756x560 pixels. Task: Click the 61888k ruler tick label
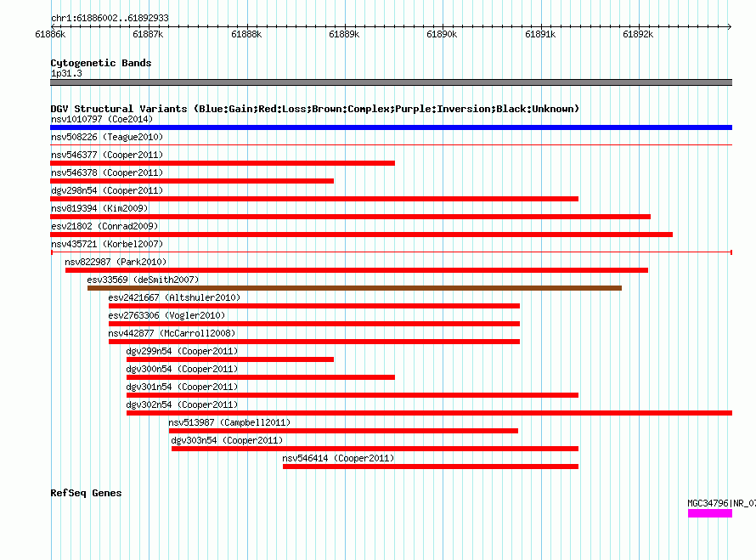pos(246,34)
